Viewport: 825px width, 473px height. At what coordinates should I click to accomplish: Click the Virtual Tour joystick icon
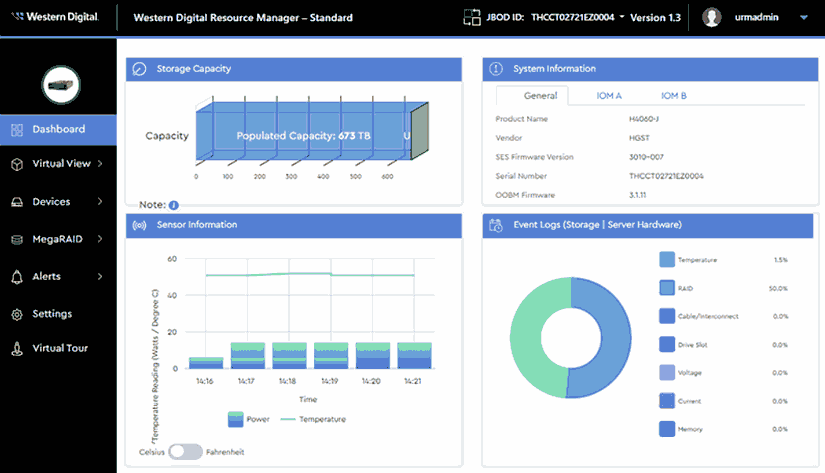[x=17, y=349]
